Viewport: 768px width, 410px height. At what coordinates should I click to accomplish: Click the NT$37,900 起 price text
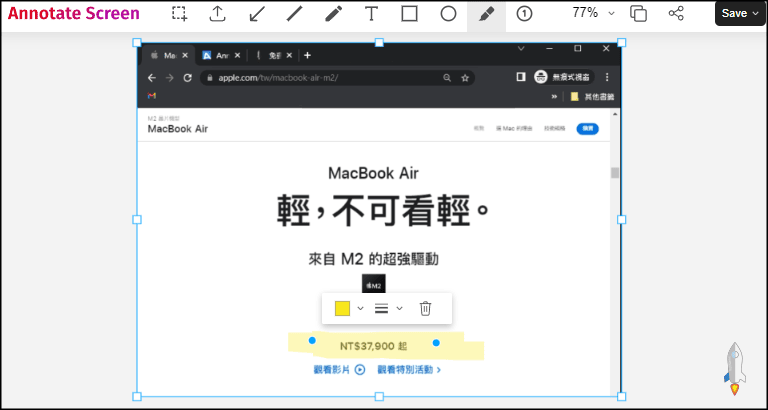tap(373, 347)
